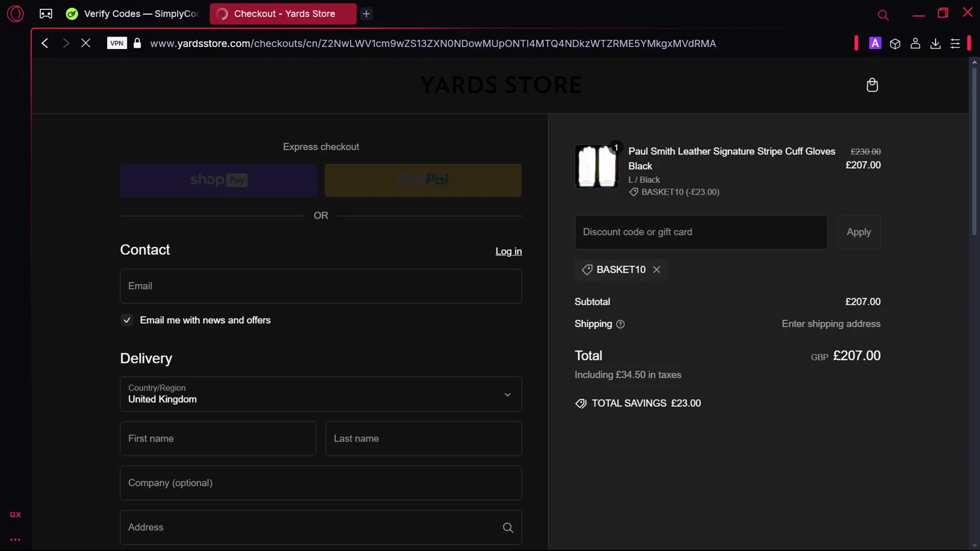Open the browser profile account icon

click(915, 43)
